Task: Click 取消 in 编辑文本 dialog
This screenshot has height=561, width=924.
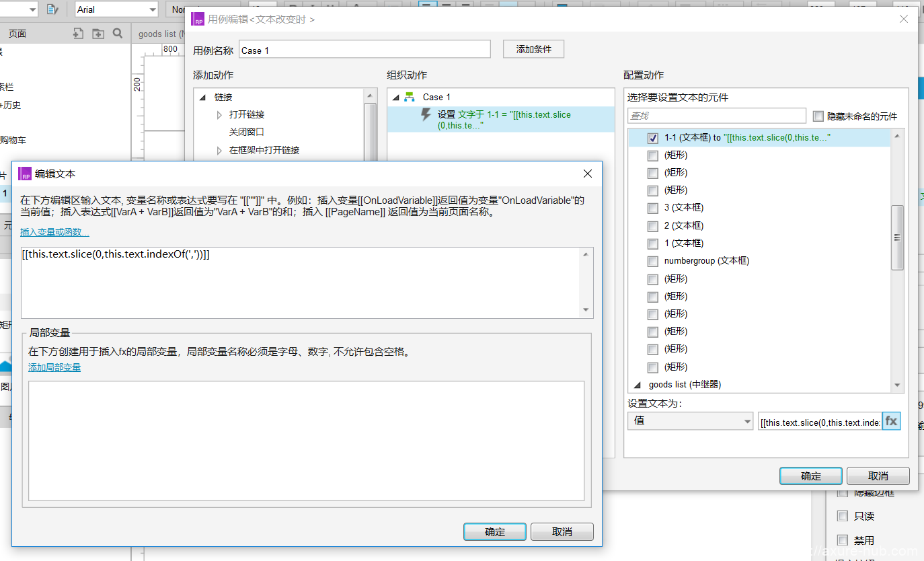Action: tap(562, 531)
